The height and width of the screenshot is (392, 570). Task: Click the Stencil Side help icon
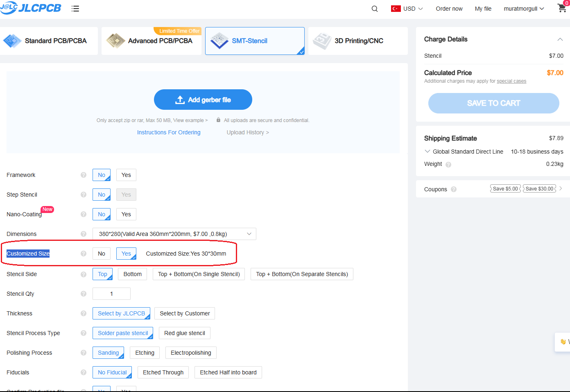pos(84,274)
